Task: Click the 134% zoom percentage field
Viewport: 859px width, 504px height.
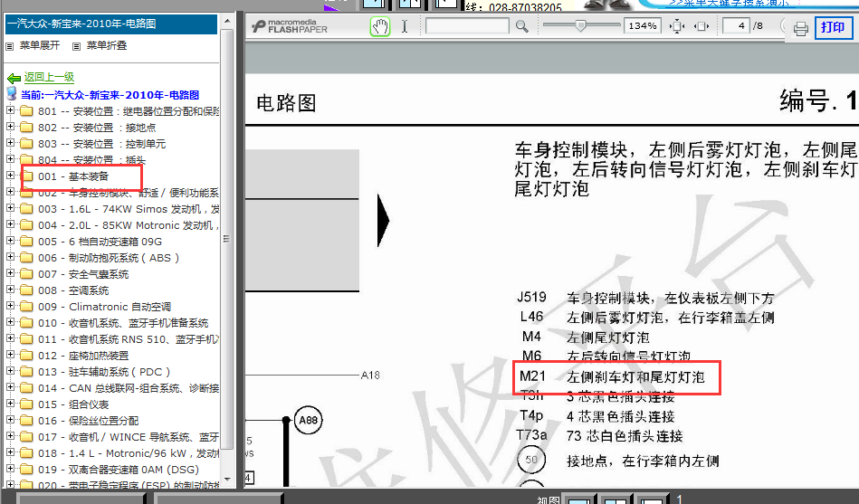Action: pos(642,25)
